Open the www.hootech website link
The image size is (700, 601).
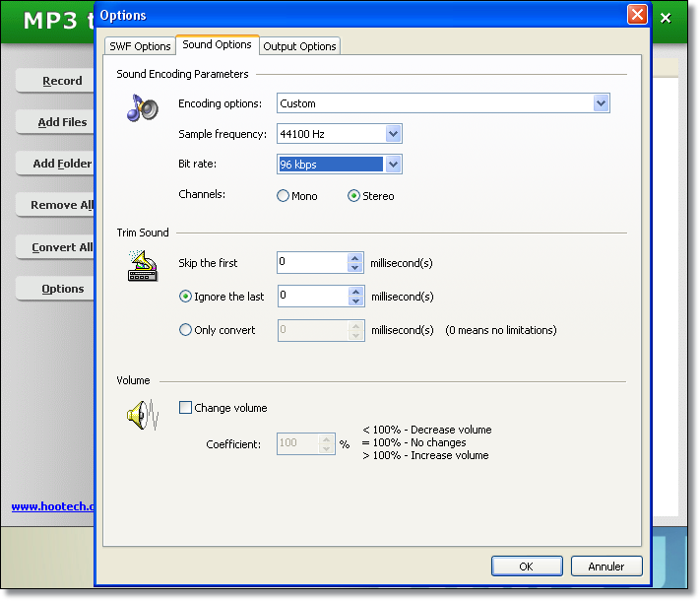(x=53, y=506)
